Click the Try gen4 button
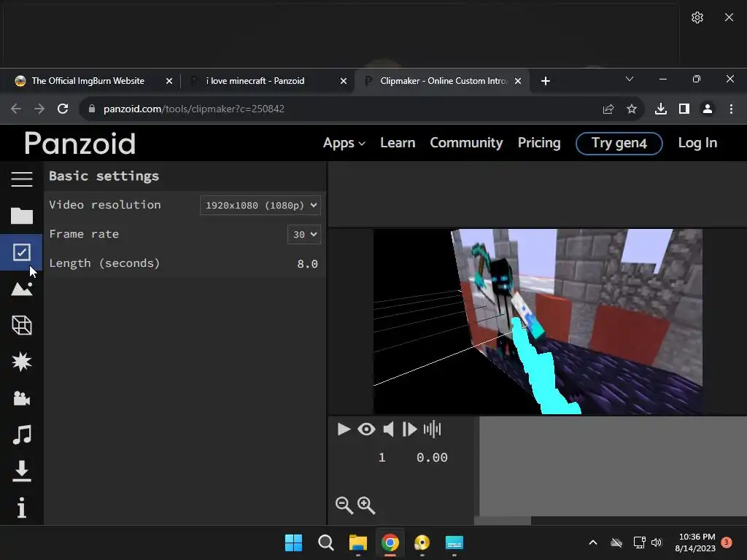The image size is (747, 560). (x=619, y=144)
